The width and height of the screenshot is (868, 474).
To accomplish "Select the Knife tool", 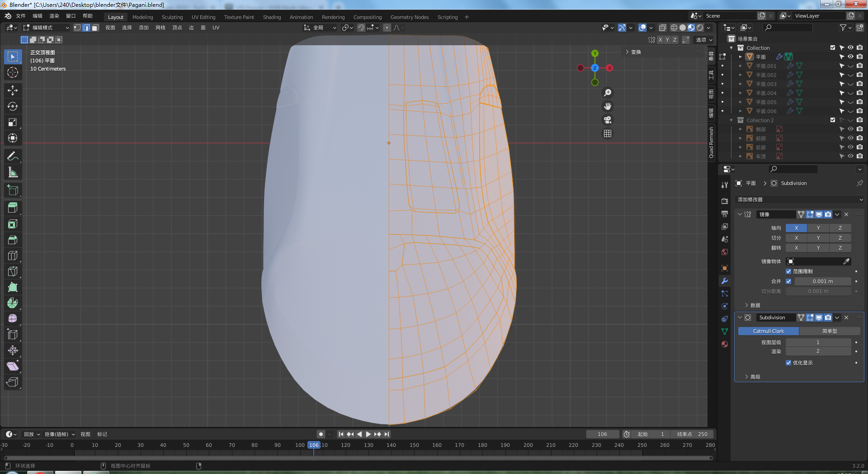I will click(13, 271).
